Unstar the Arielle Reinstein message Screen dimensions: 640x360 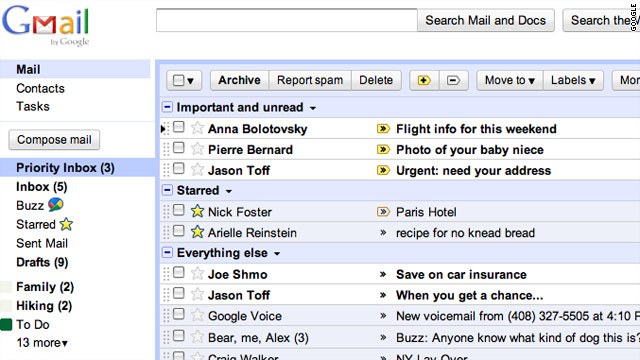tap(198, 232)
